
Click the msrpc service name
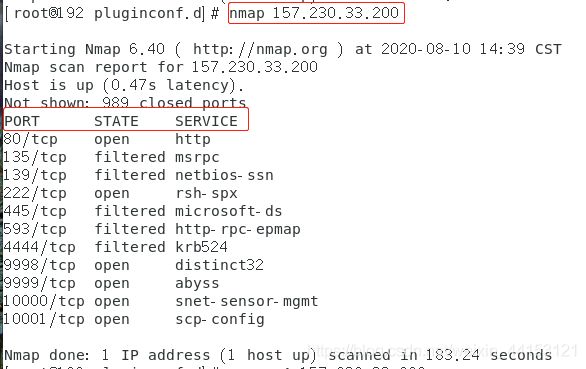(197, 157)
